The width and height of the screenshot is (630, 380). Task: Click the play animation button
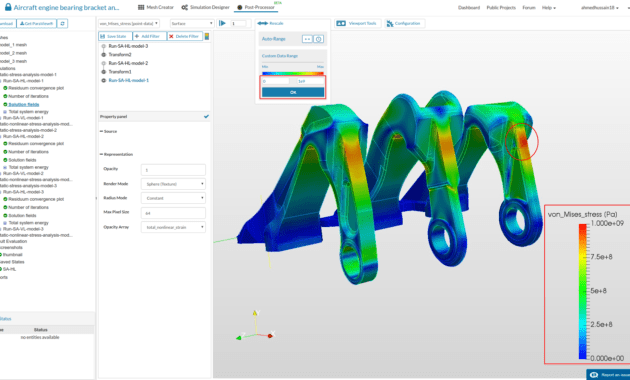[222, 23]
